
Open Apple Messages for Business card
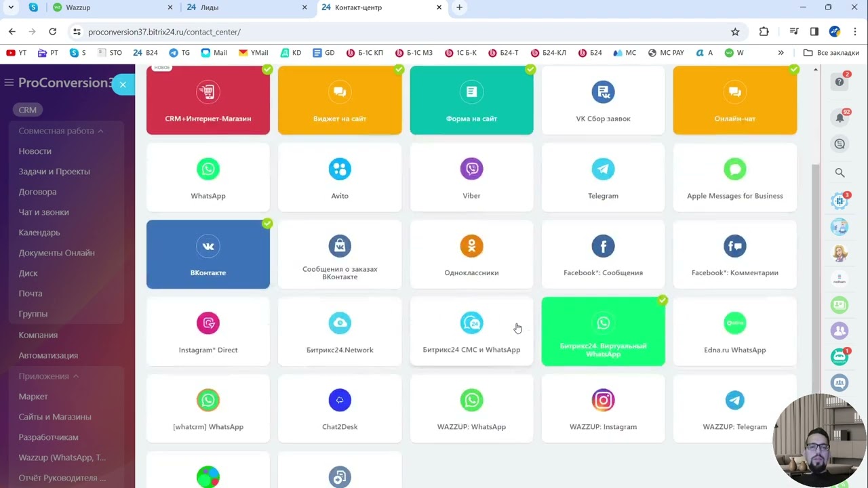coord(735,178)
